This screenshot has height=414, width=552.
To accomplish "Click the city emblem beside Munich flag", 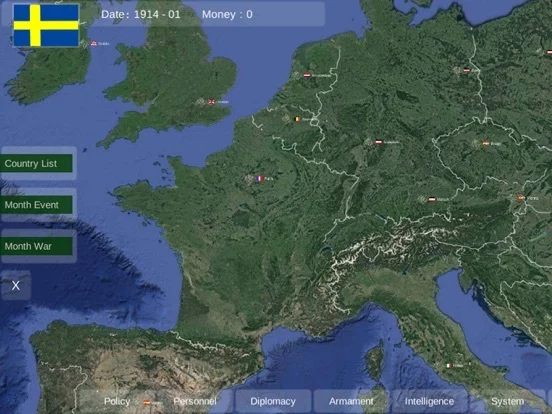I will coord(421,199).
